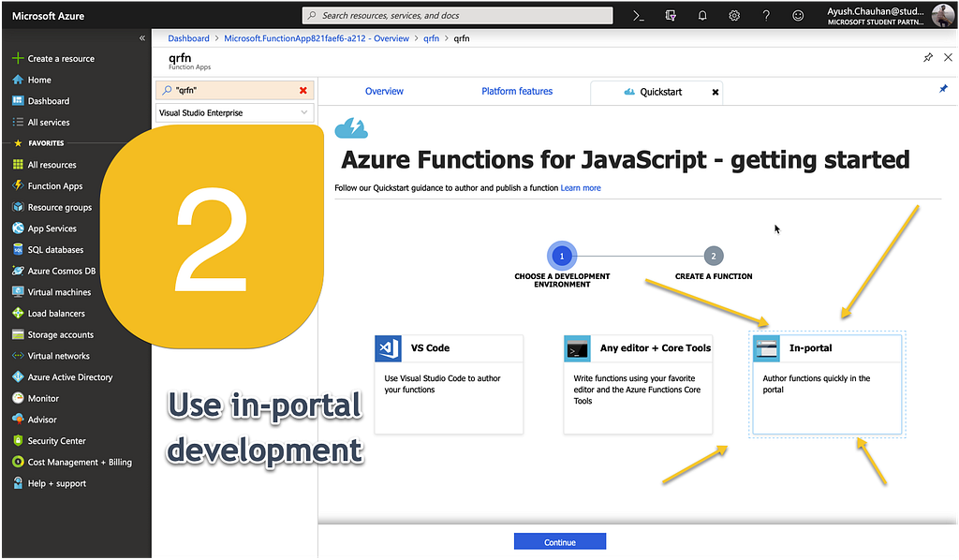Switch to the Platform features tab
Viewport: 959px width, 560px height.
point(517,91)
